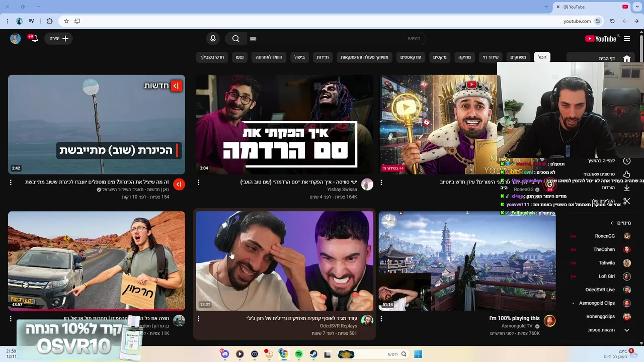Image resolution: width=644 pixels, height=362 pixels.
Task: Open Tahwila channel in subscriptions
Action: (x=600, y=263)
